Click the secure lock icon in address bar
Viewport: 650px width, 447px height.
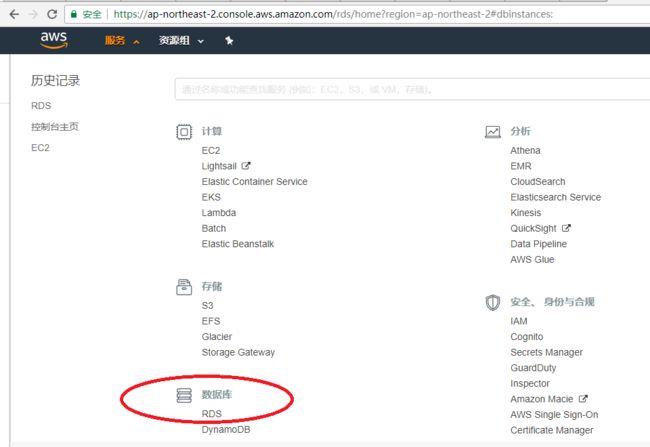[74, 14]
